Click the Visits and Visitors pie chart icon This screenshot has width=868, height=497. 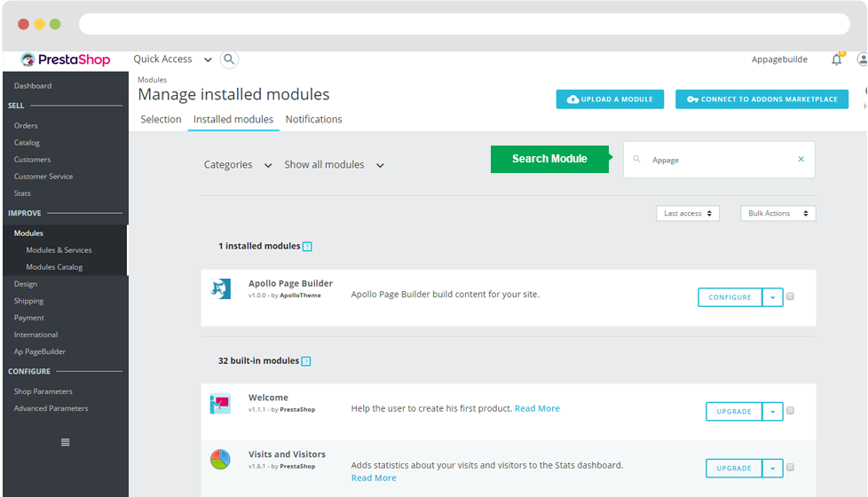(x=220, y=460)
